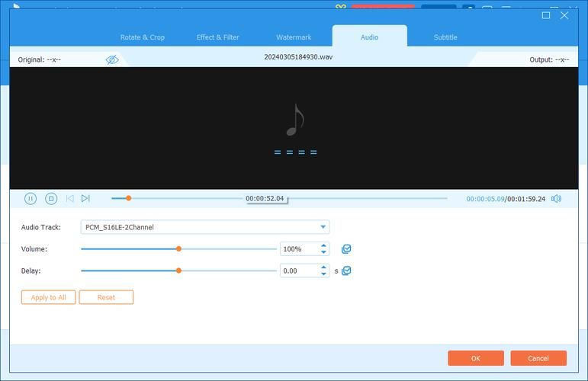Pause the audio playback
588x381 pixels.
click(31, 199)
